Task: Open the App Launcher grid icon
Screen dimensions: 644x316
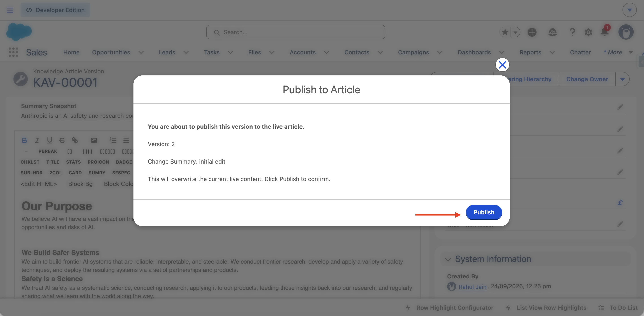Action: [13, 52]
